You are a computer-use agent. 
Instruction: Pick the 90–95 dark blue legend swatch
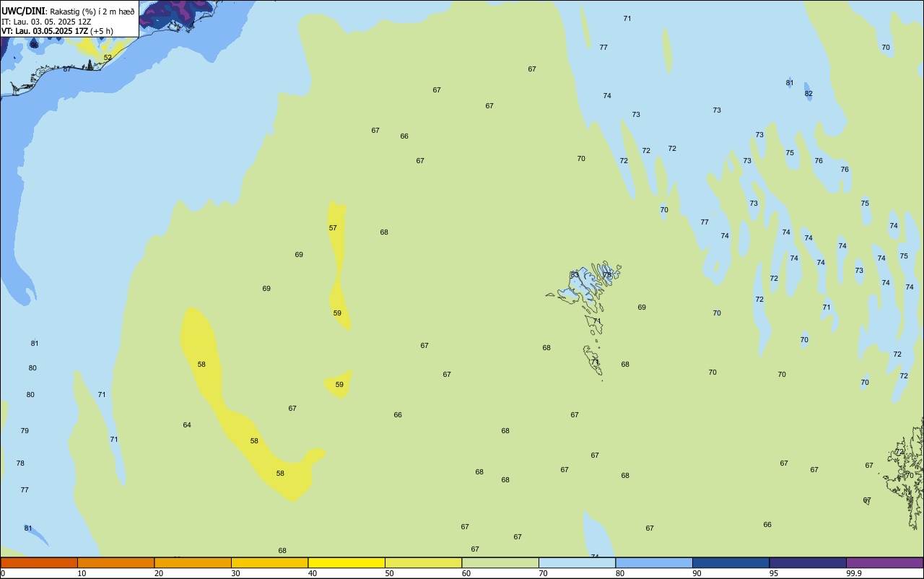731,562
